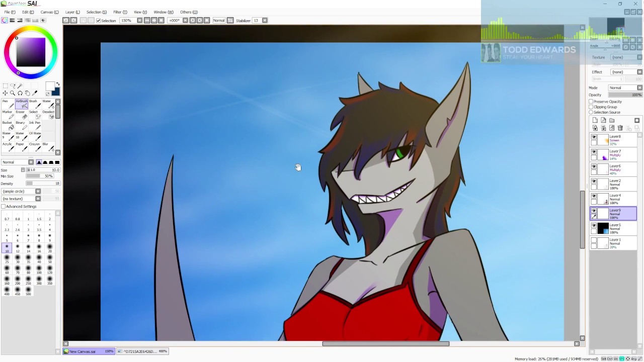Enable Selection Source option

click(x=591, y=112)
